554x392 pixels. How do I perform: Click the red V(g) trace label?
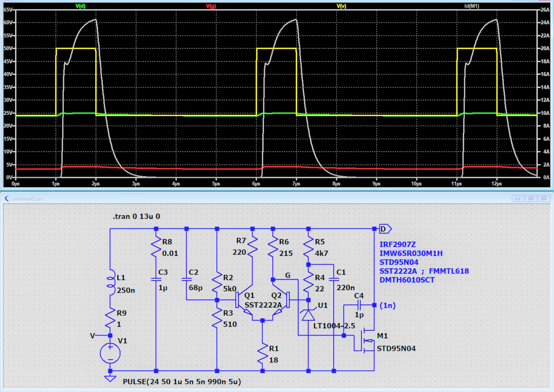pyautogui.click(x=211, y=6)
